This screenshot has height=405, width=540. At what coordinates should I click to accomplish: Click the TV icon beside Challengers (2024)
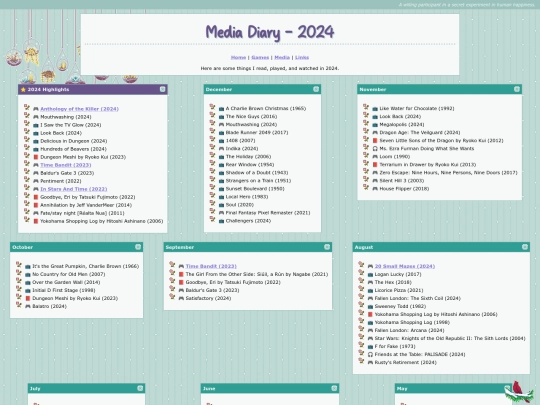point(221,221)
